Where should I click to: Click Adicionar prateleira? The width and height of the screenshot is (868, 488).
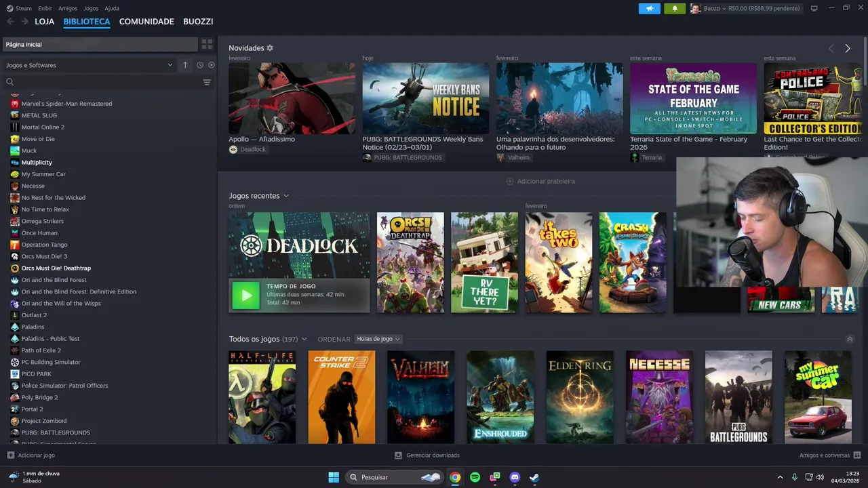coord(540,181)
